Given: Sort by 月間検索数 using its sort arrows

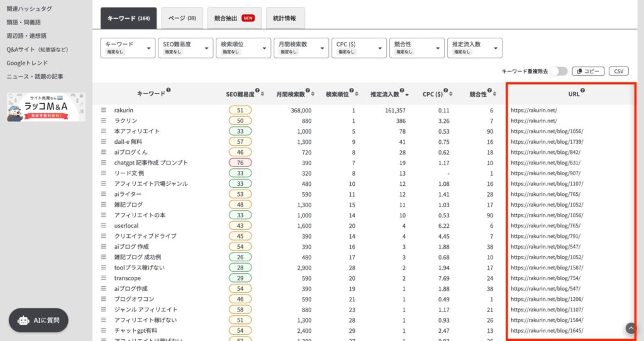Looking at the screenshot, I should [313, 94].
